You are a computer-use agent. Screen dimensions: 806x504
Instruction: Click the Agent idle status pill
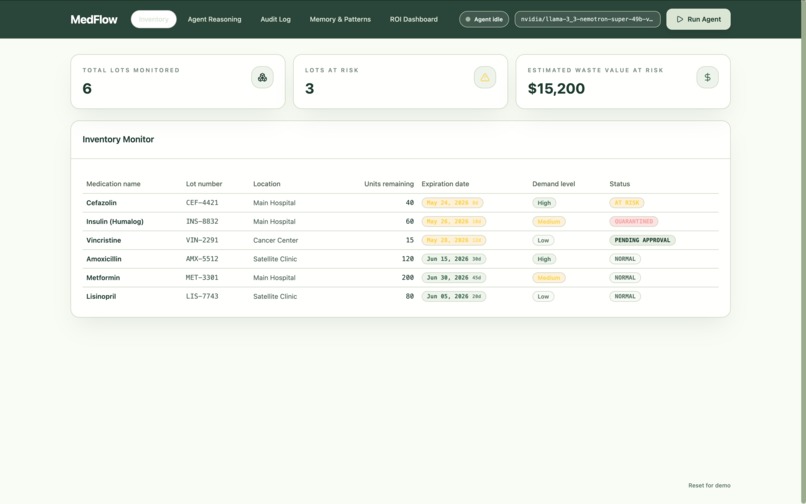click(484, 19)
